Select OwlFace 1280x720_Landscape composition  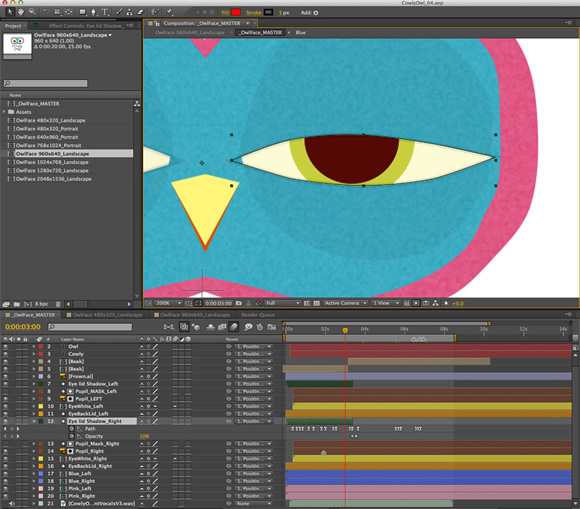coord(52,171)
